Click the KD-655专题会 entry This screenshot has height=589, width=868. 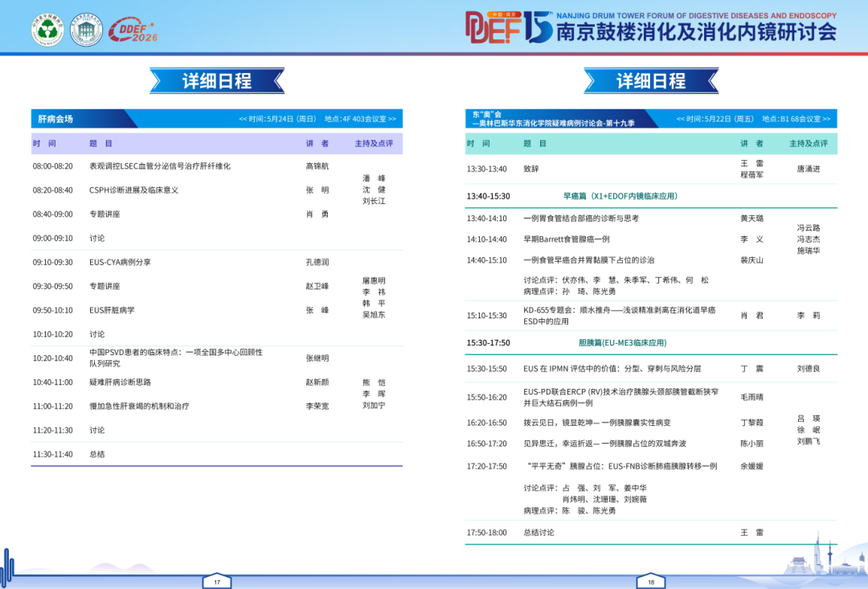620,316
